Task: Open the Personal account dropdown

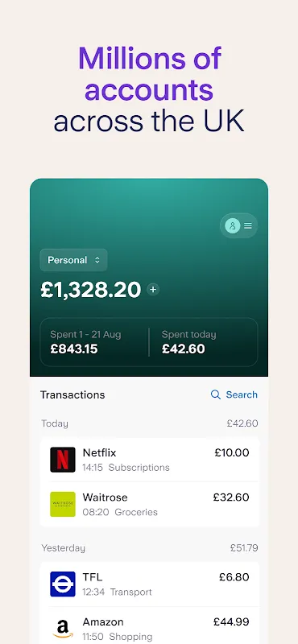Action: point(73,260)
